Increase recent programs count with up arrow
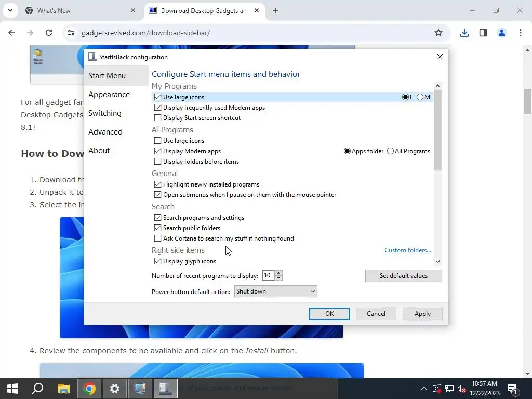The height and width of the screenshot is (399, 532). [x=278, y=273]
